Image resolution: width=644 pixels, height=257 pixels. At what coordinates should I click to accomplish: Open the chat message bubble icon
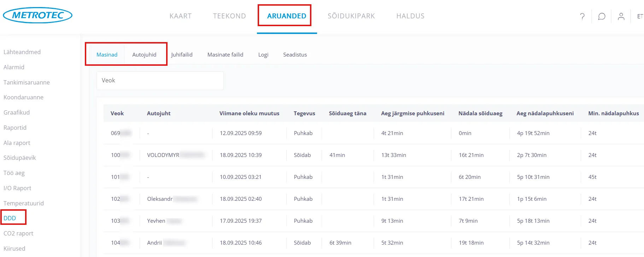[602, 16]
